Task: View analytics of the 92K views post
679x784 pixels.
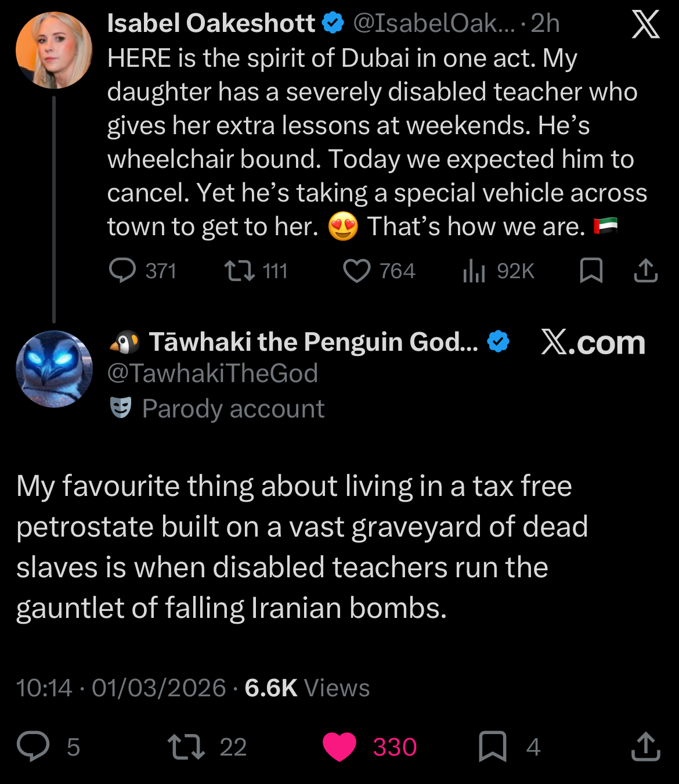Action: pyautogui.click(x=474, y=271)
